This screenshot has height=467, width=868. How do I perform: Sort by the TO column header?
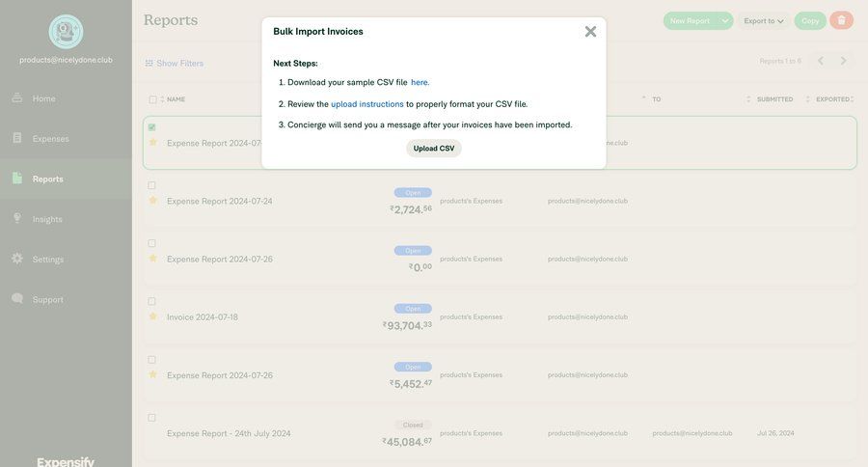(656, 99)
